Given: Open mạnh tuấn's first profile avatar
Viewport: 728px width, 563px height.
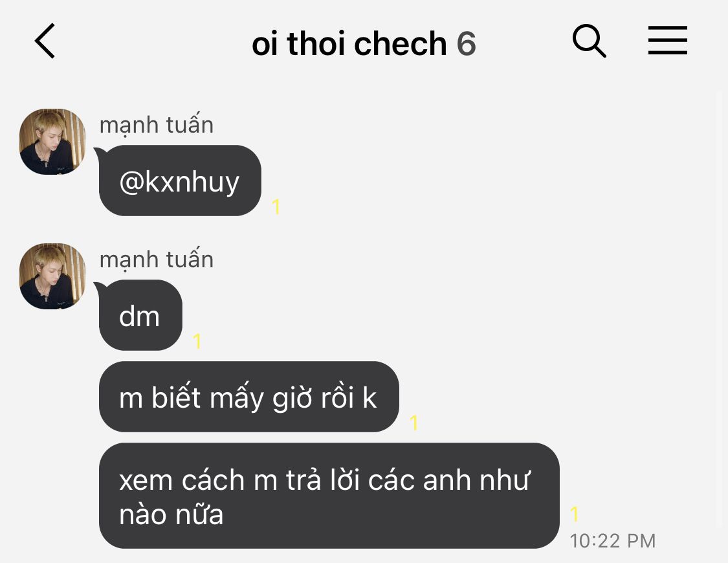Looking at the screenshot, I should tap(52, 142).
